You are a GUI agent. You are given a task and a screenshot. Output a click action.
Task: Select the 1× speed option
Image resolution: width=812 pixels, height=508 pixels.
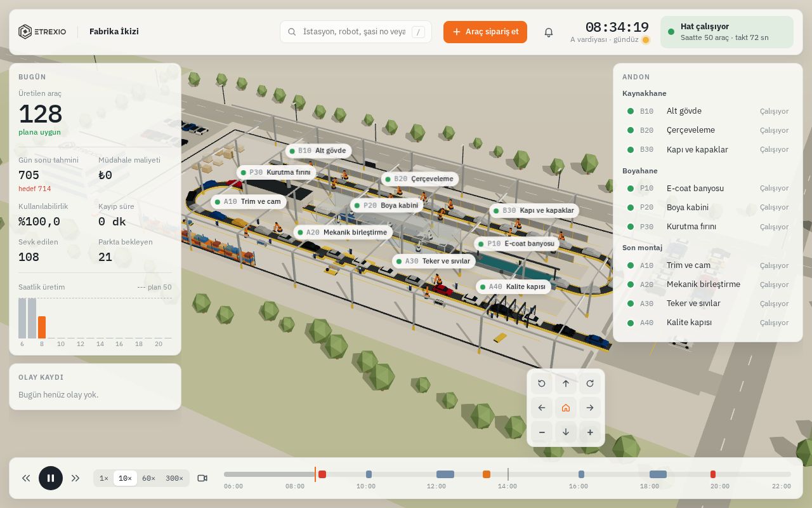click(104, 478)
